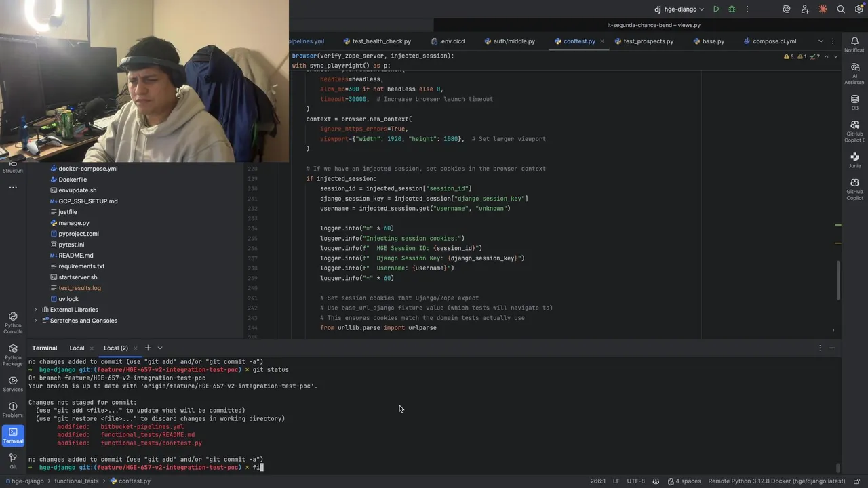Open IDE settings gear

(859, 9)
